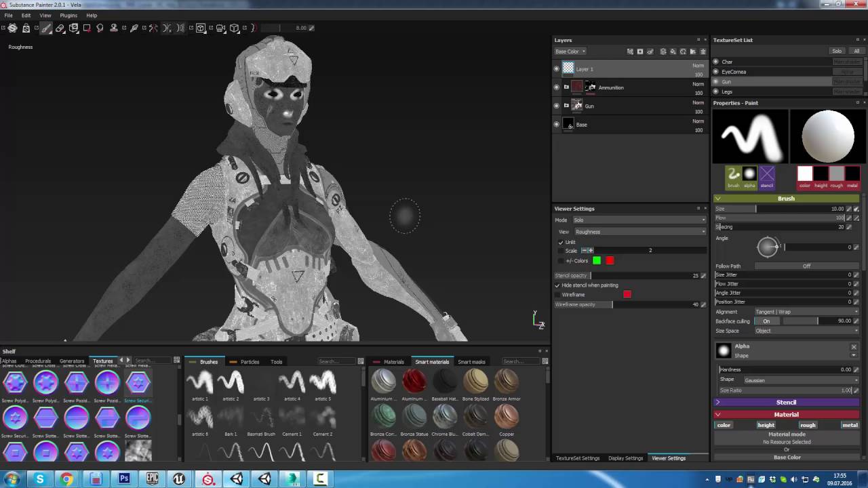Click Add mask icon in Layers panel
Viewport: 868px width, 488px height.
click(640, 52)
